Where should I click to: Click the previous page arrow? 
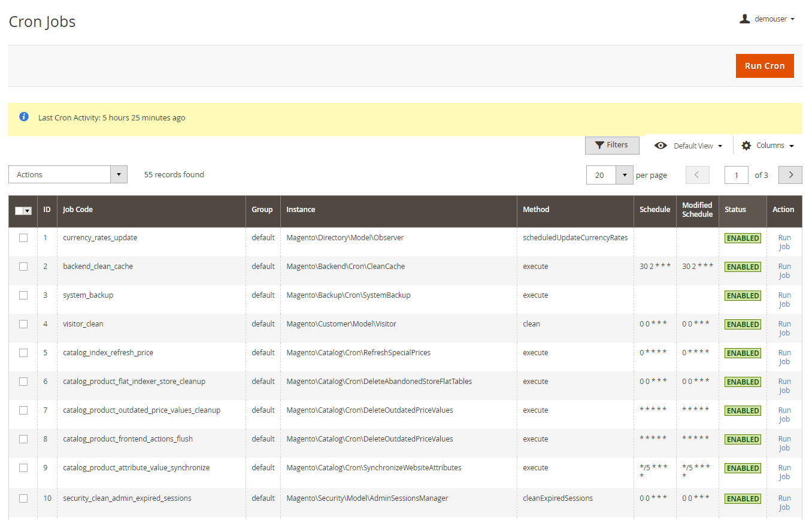(x=697, y=175)
